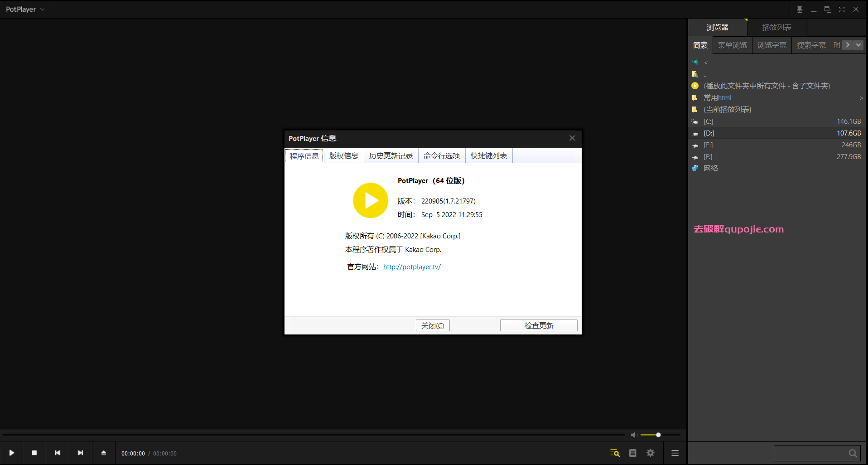Click the search magnifier in the sidebar
This screenshot has height=465, width=868.
(853, 453)
